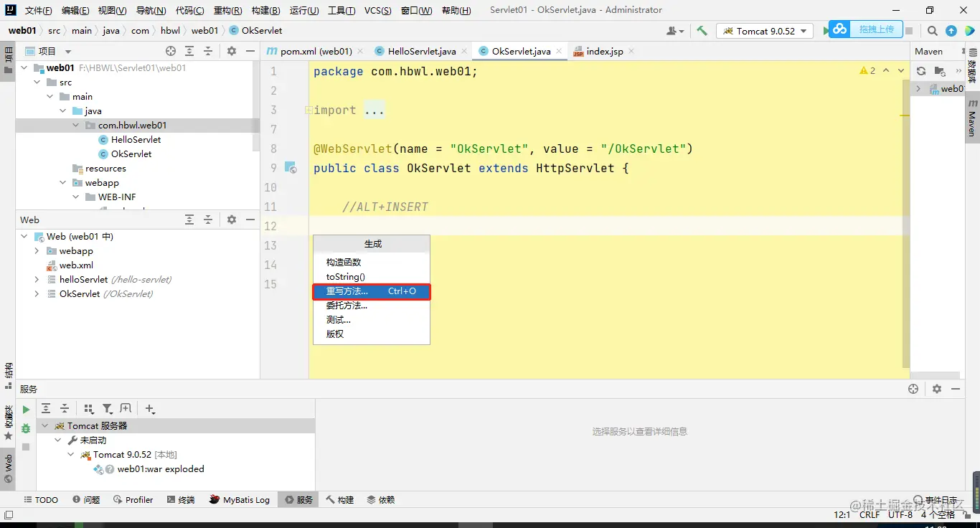Click the warning triangle inspections indicator
Screen dimensions: 980x528
pyautogui.click(x=864, y=70)
